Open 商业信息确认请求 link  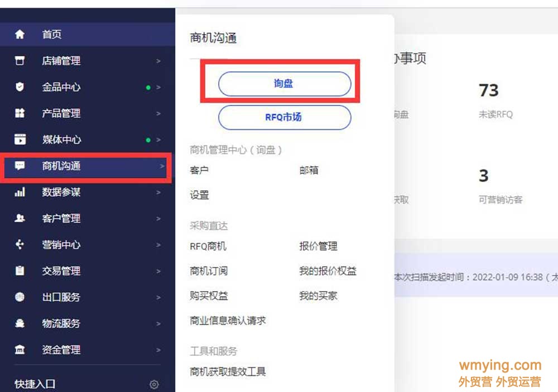coord(228,321)
